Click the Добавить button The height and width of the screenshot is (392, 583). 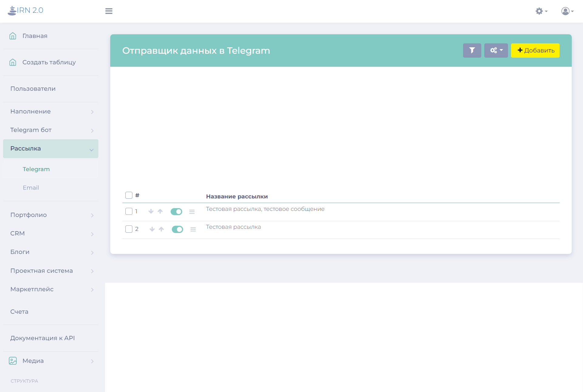click(535, 50)
